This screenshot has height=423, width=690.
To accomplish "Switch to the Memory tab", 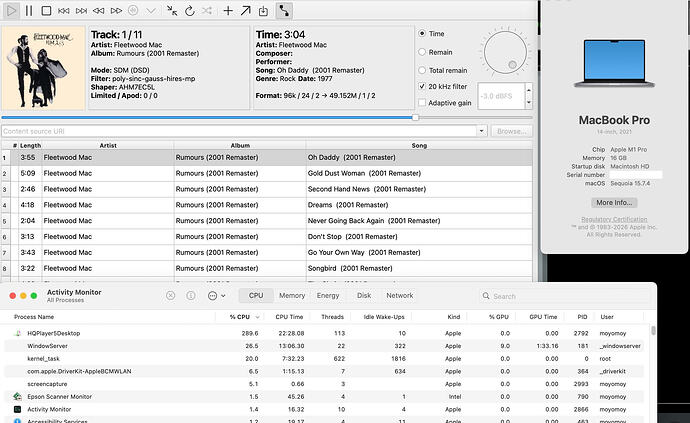I will coord(292,296).
